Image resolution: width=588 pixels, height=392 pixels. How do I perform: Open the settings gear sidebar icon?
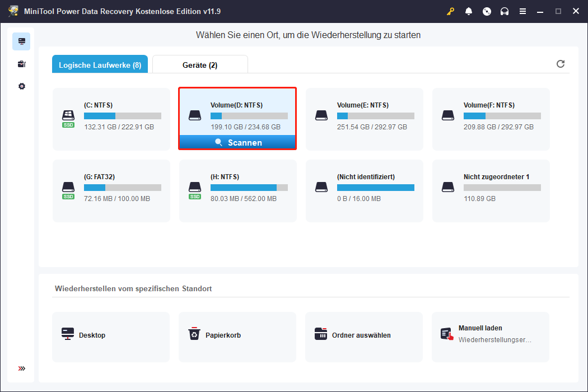click(x=22, y=86)
